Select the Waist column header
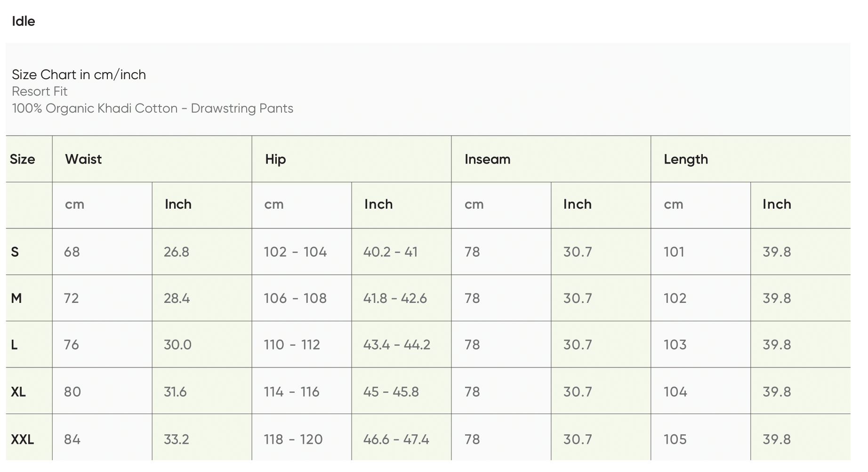This screenshot has width=868, height=472. (x=83, y=159)
